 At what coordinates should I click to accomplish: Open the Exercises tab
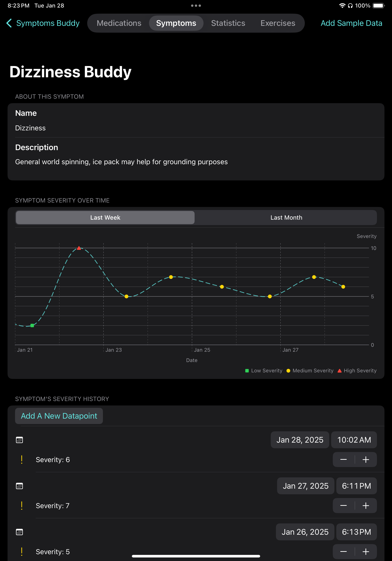coord(278,23)
